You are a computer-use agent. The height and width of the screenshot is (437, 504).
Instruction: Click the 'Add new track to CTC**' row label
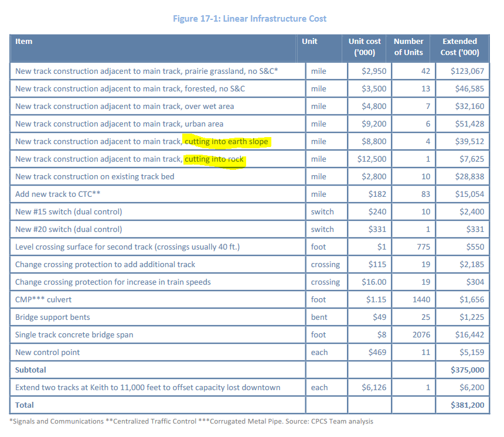[x=57, y=194]
